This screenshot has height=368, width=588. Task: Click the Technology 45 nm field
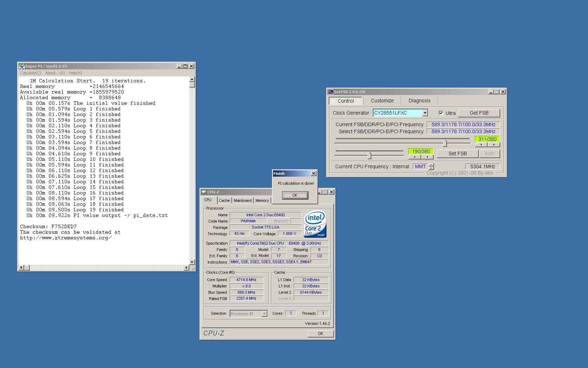tap(239, 233)
